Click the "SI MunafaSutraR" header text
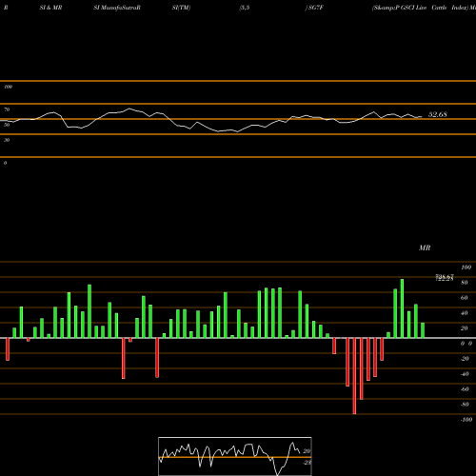 pyautogui.click(x=117, y=8)
